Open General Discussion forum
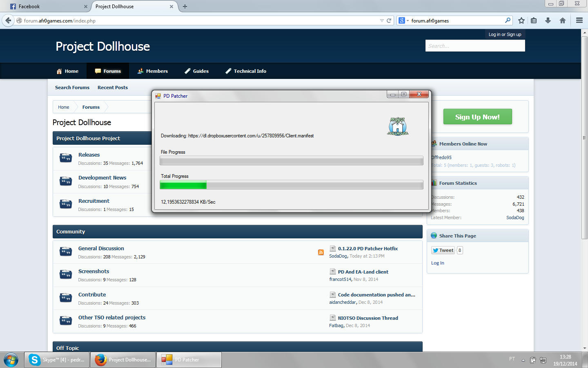This screenshot has height=368, width=588. point(101,248)
